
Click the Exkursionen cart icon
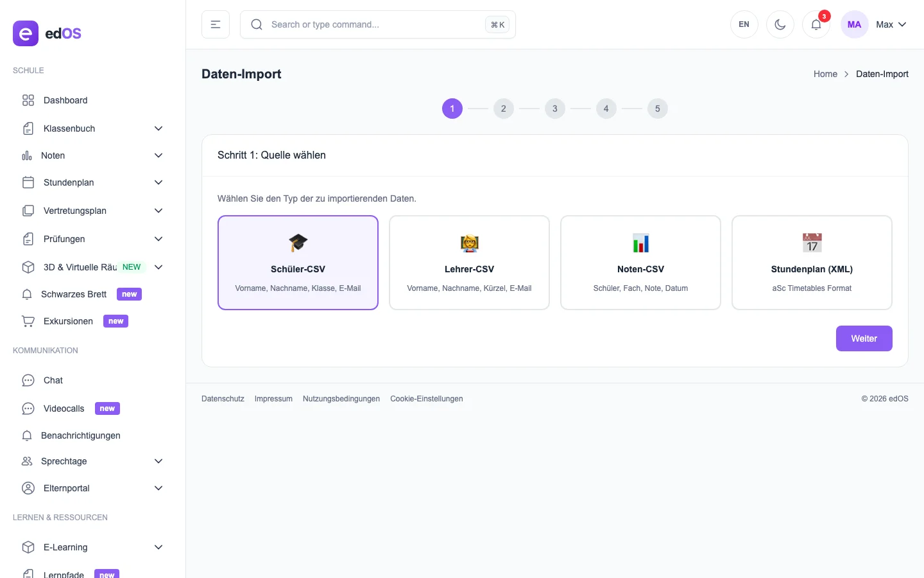tap(28, 321)
